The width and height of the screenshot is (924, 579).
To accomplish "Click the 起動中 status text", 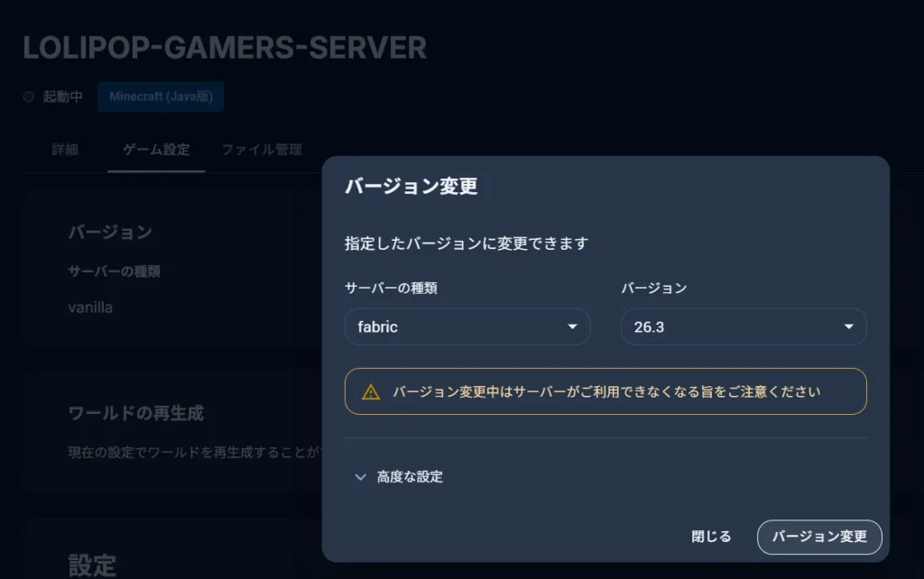I will click(x=62, y=96).
